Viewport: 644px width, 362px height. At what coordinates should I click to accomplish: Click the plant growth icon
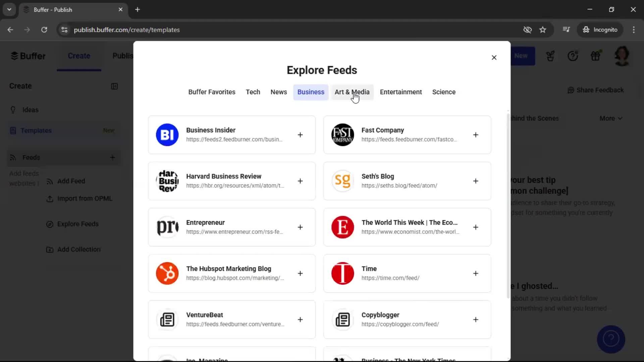(x=550, y=56)
